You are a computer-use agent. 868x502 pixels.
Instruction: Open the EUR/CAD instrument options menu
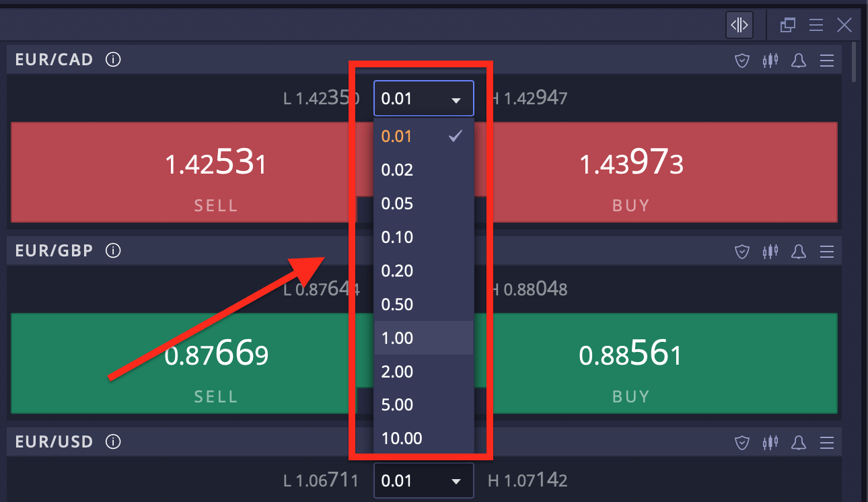pos(826,60)
